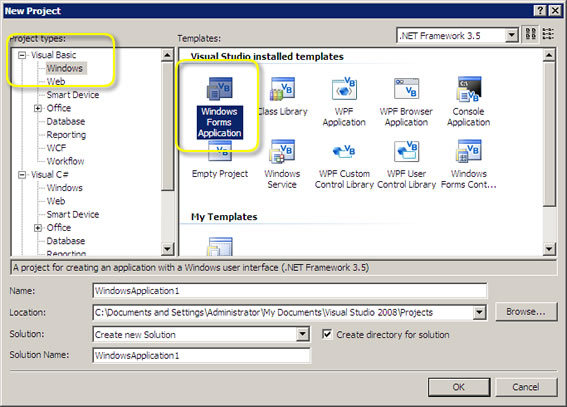Image resolution: width=567 pixels, height=407 pixels.
Task: Click the Cancel button
Action: (526, 387)
